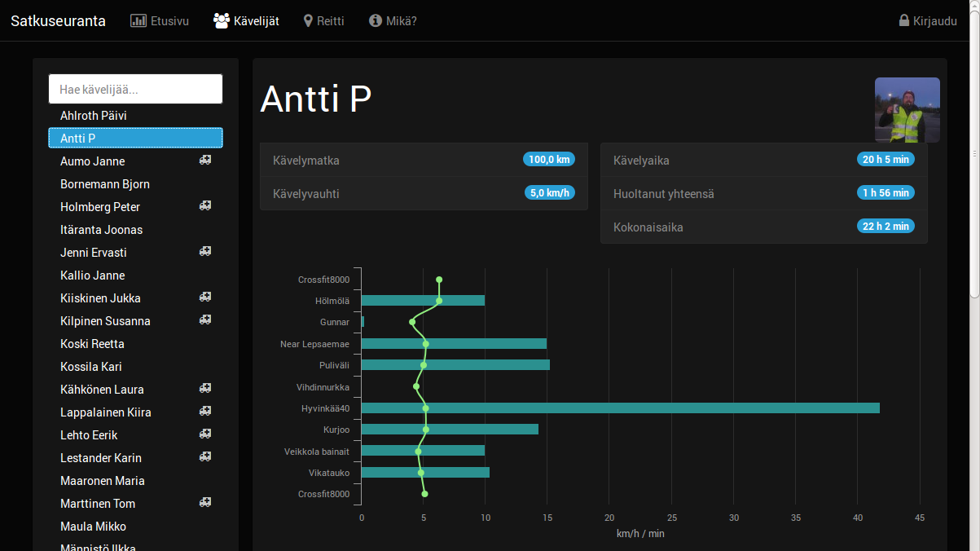Screen dimensions: 980x551
Task: Choose Maaronen Maria in the walker list
Action: pyautogui.click(x=103, y=481)
